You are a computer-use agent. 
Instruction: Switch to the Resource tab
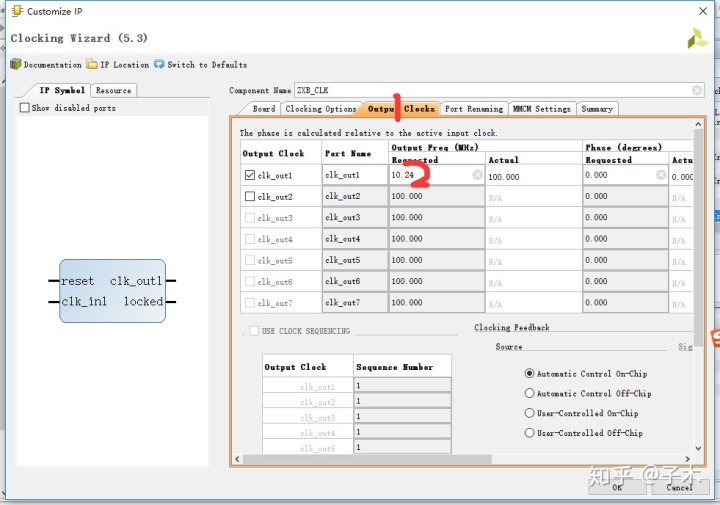point(113,90)
